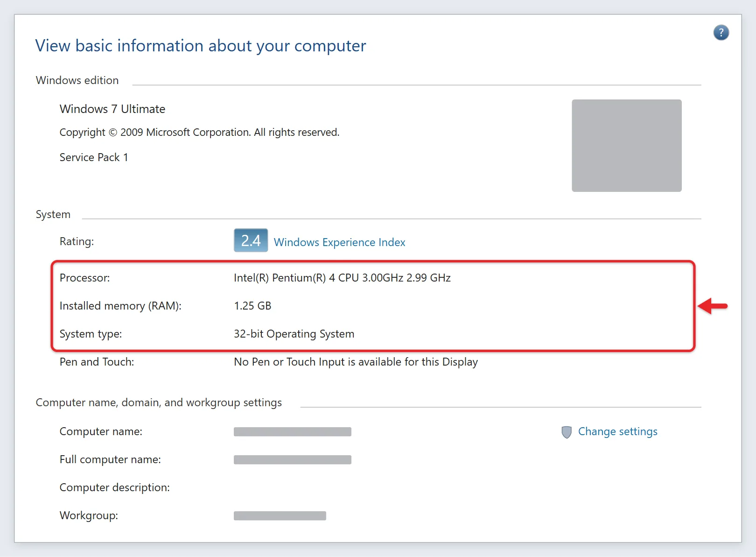Screen dimensions: 756x557
Task: Click the Processor label
Action: point(85,278)
